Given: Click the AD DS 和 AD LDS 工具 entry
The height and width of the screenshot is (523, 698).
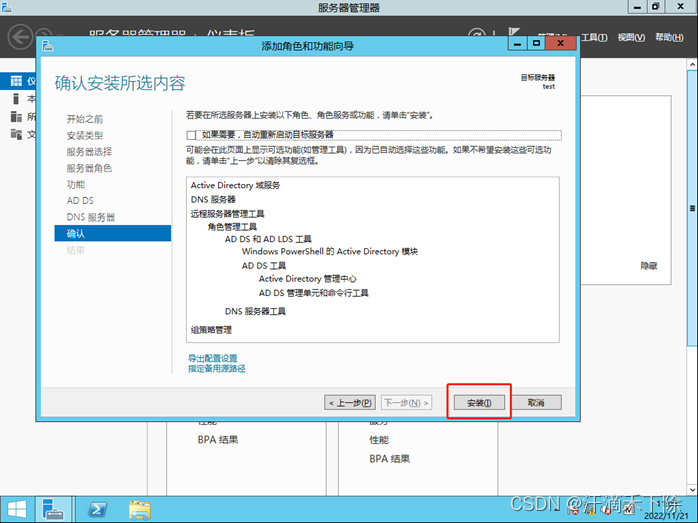Looking at the screenshot, I should point(268,239).
